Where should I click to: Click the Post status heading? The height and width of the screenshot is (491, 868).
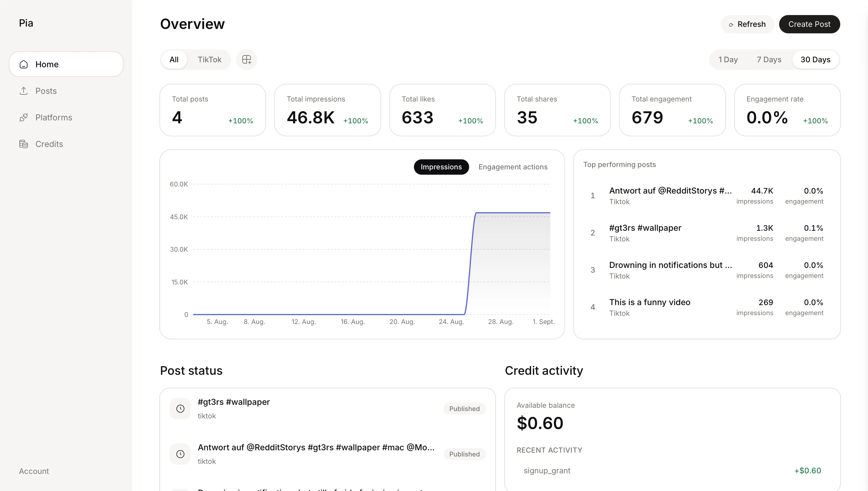[x=191, y=371]
